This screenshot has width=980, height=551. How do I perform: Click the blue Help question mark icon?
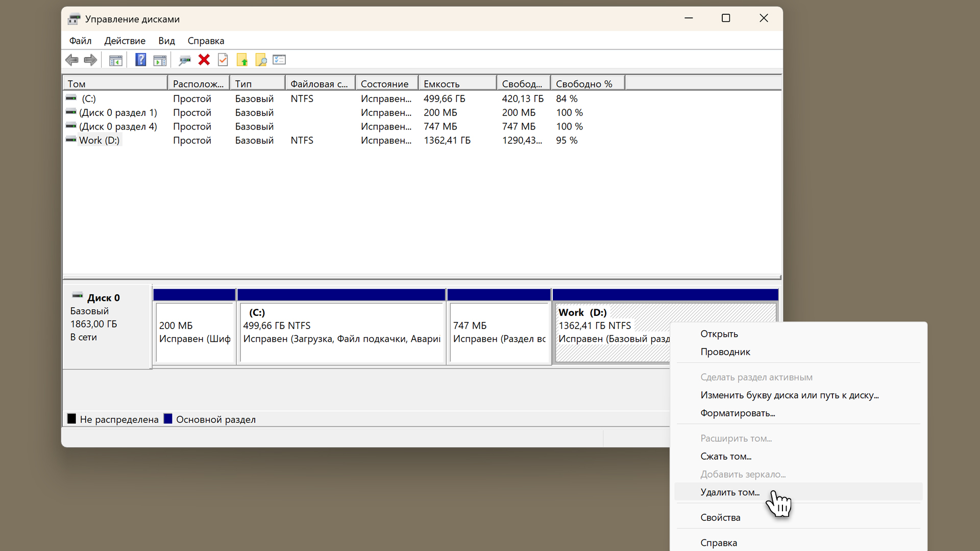point(140,60)
